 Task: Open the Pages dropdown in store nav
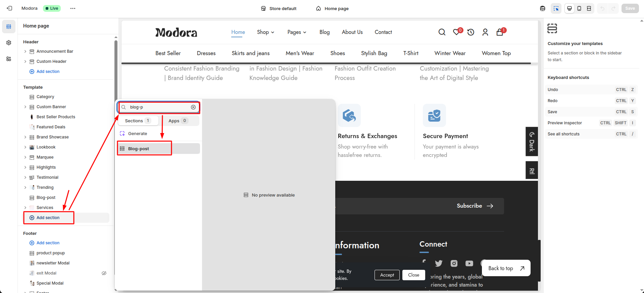297,32
